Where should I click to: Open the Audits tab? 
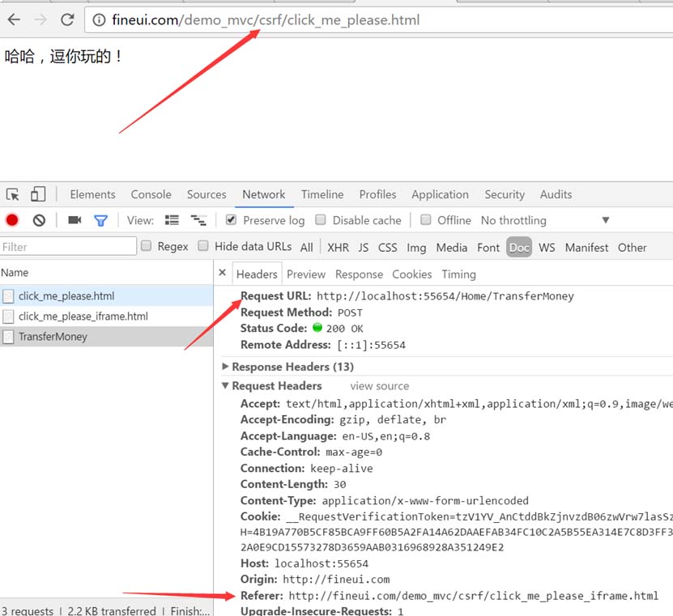(x=556, y=194)
